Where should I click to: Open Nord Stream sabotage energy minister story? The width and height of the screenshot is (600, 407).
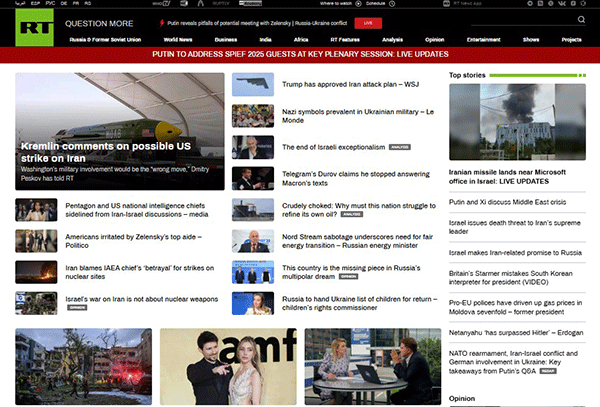point(357,241)
